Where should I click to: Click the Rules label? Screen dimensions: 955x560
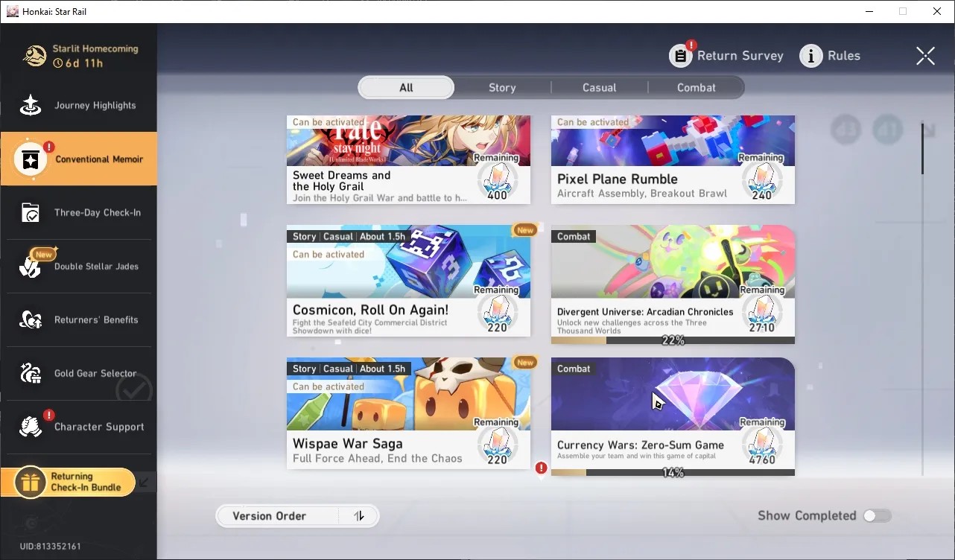tap(844, 56)
